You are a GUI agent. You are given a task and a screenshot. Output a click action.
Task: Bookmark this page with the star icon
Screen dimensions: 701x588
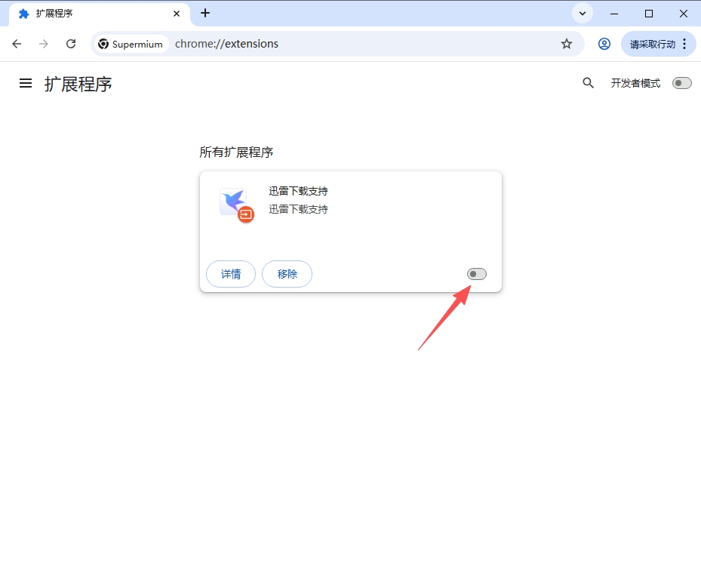[x=567, y=44]
